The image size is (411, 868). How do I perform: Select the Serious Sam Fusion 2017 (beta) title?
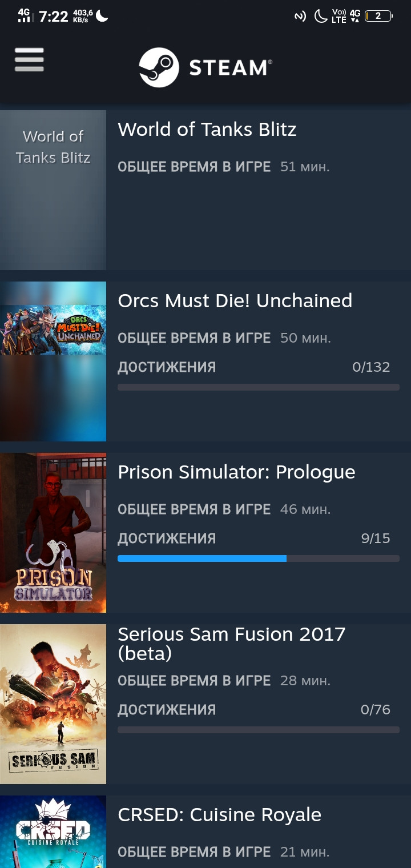pos(232,644)
